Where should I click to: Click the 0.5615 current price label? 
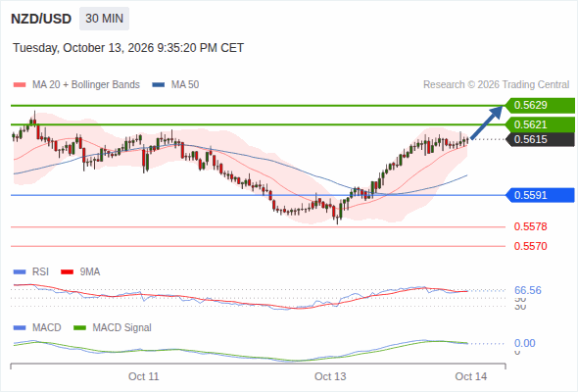(540, 139)
